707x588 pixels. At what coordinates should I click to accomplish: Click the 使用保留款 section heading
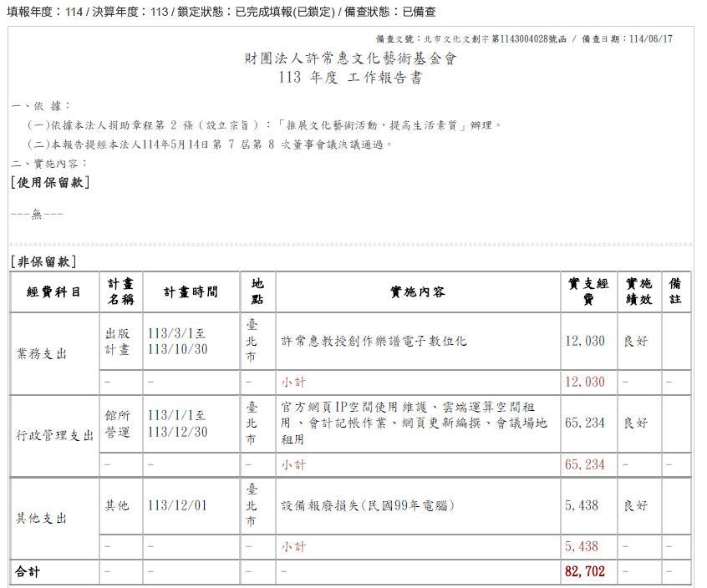tap(50, 183)
